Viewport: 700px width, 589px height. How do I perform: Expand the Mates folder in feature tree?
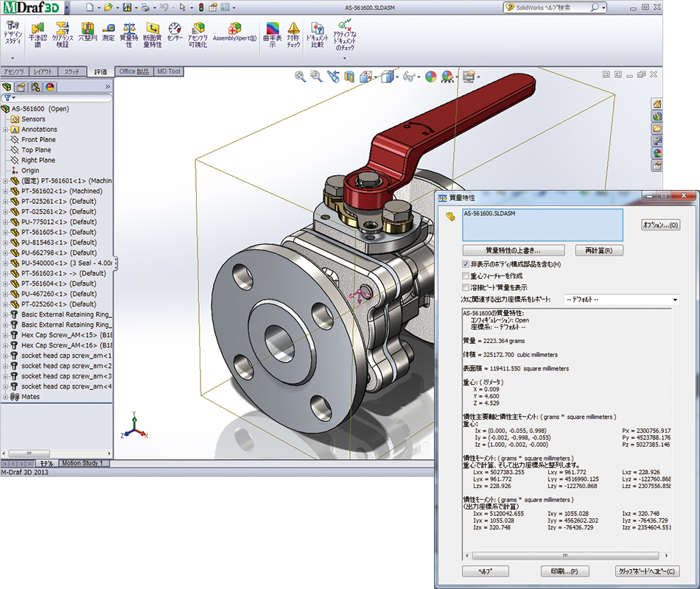click(6, 397)
